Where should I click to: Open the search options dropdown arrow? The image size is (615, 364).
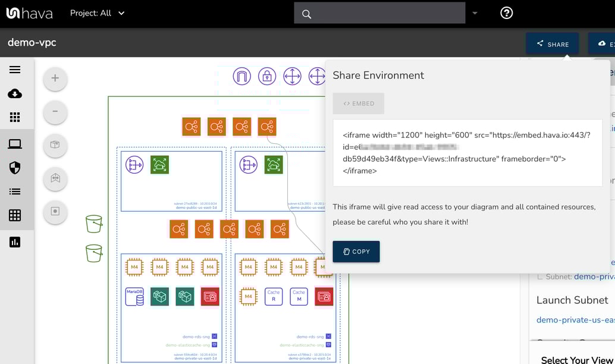(475, 13)
